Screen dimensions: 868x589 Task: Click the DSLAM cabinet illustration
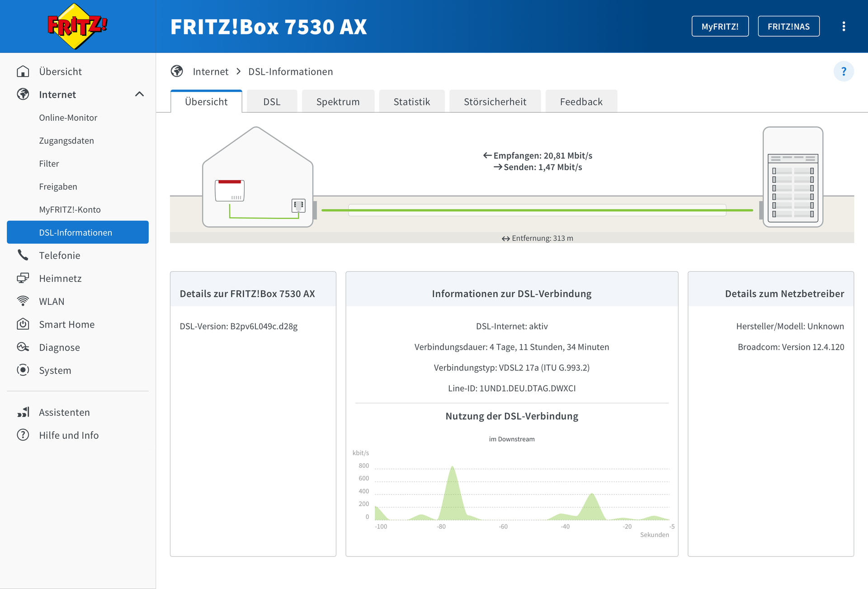tap(793, 177)
